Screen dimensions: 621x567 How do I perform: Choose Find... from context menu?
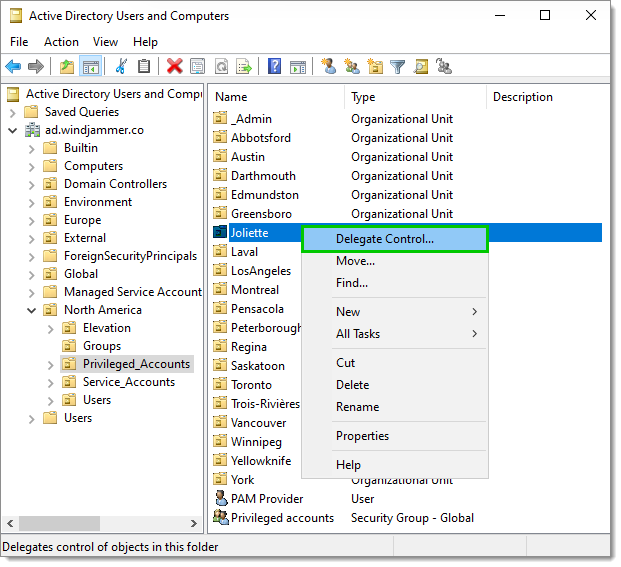point(395,283)
